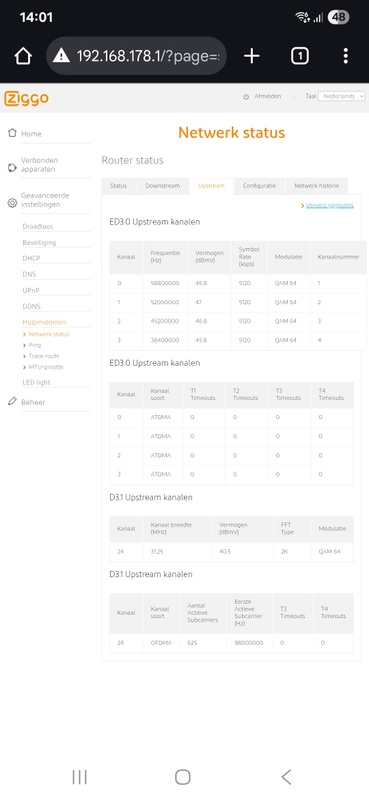Open the Ping tool submenu item

(x=35, y=345)
